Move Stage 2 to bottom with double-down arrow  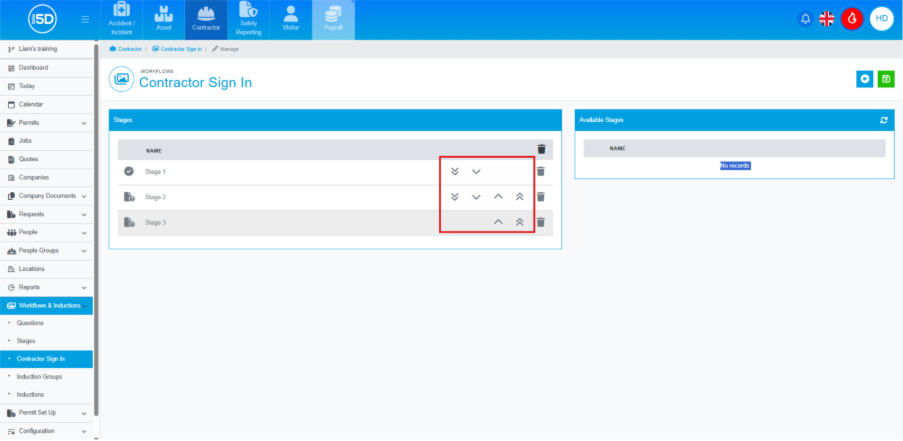pos(455,197)
